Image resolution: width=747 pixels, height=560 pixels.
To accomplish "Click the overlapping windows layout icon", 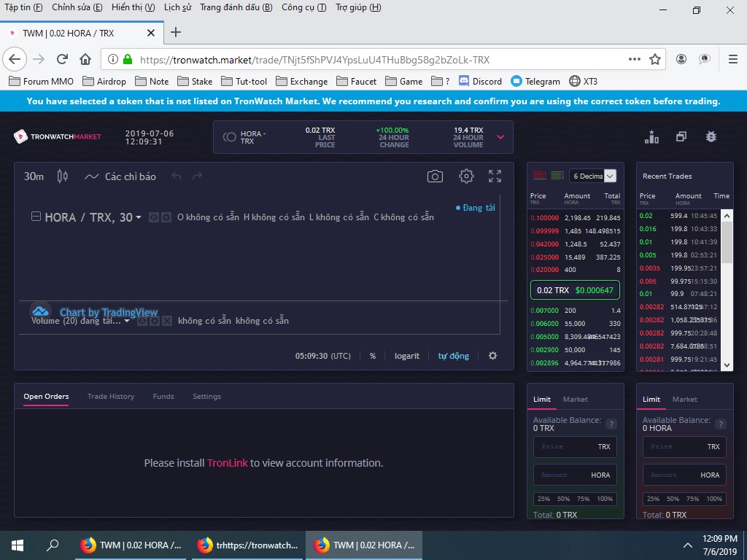I will click(681, 136).
